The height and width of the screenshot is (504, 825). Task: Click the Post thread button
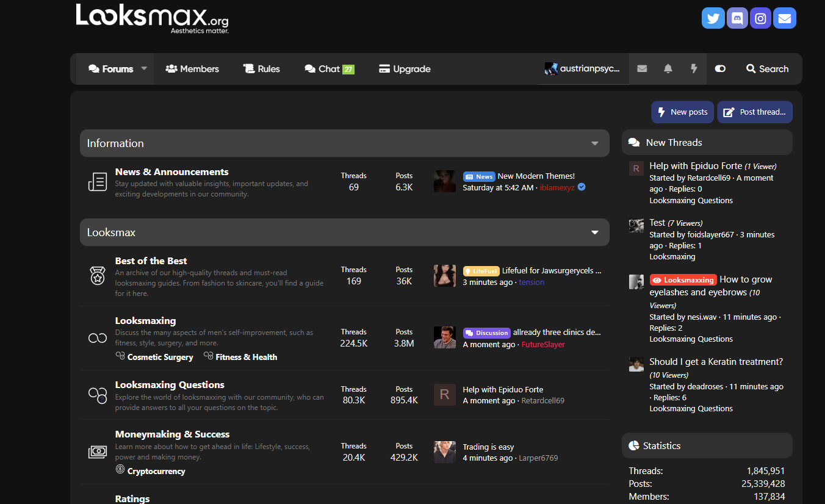click(755, 112)
